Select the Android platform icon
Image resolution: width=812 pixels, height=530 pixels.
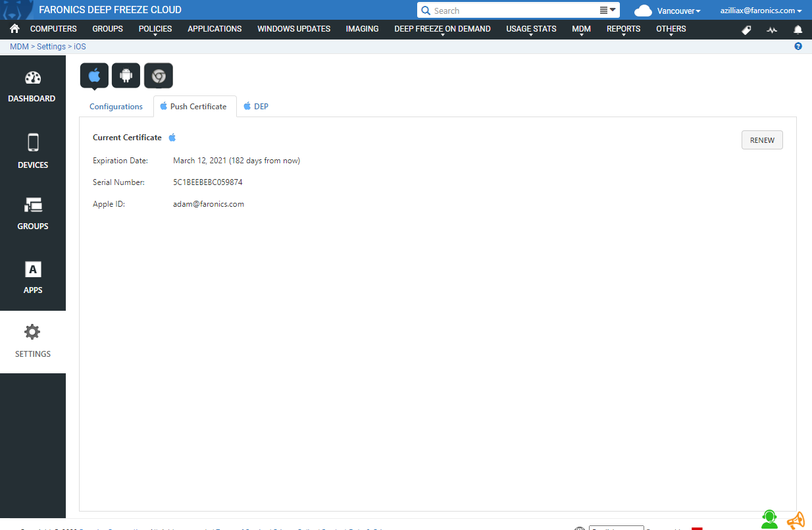point(126,76)
